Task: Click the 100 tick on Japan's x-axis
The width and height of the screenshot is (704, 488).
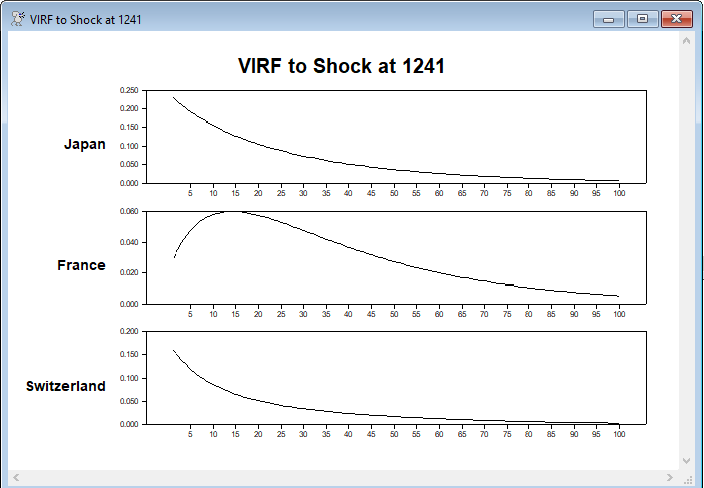Action: coord(619,193)
